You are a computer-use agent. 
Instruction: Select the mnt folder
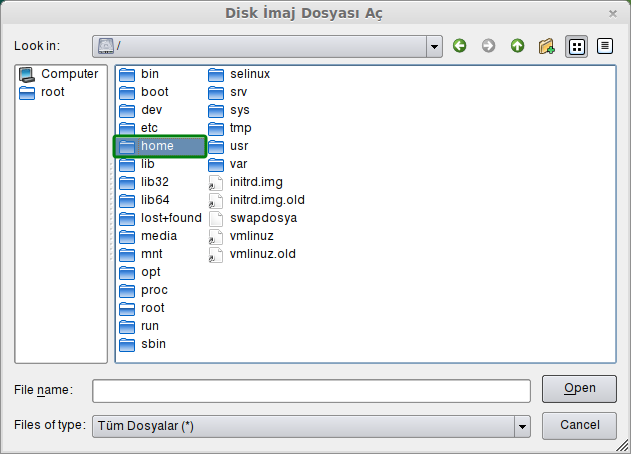point(140,254)
